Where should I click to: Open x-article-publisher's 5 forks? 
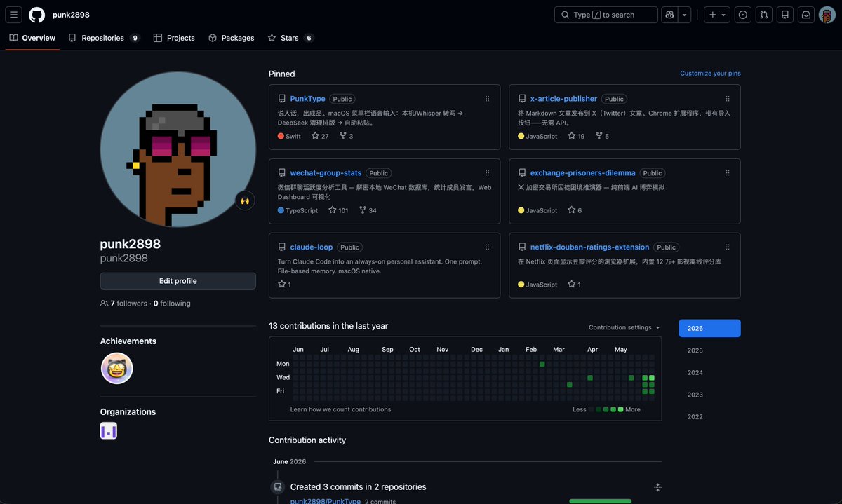pyautogui.click(x=602, y=136)
